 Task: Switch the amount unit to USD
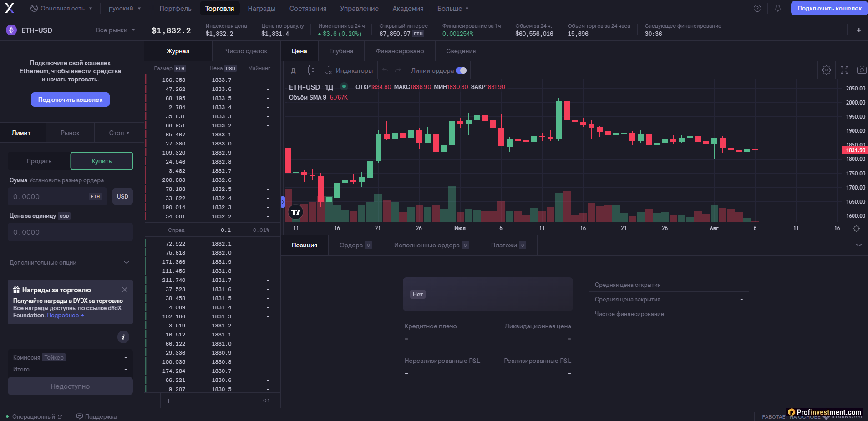pyautogui.click(x=122, y=196)
